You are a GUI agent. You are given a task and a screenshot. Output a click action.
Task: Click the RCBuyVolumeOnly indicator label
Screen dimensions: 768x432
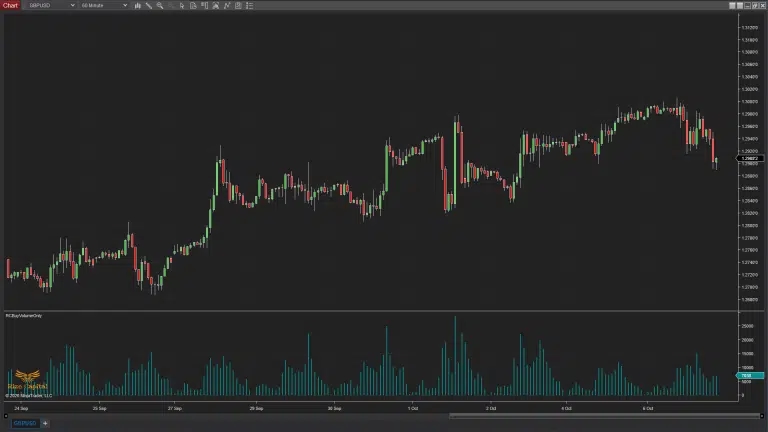click(x=21, y=315)
